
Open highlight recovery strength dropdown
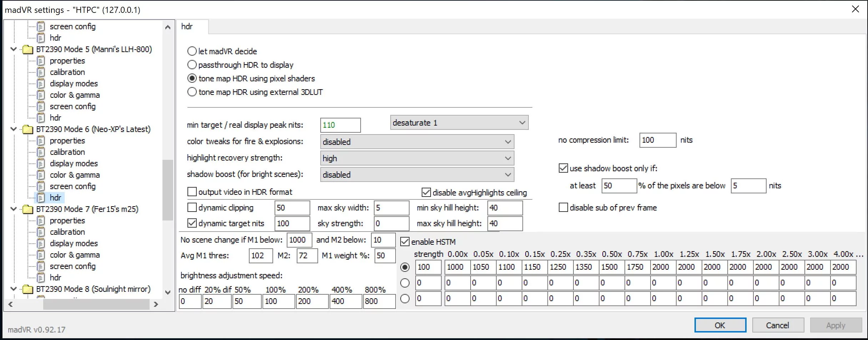pos(417,158)
